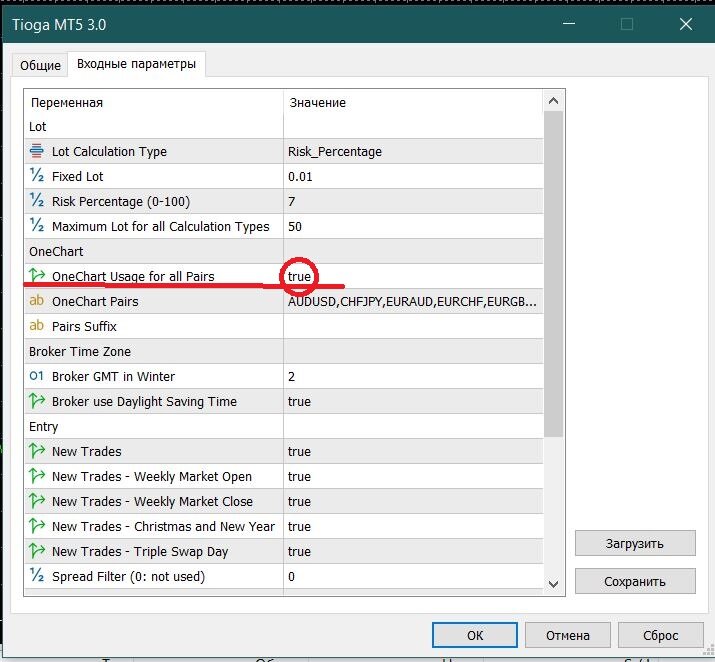Image resolution: width=715 pixels, height=662 pixels.
Task: Click the New Trades boolean icon
Action: pos(36,450)
